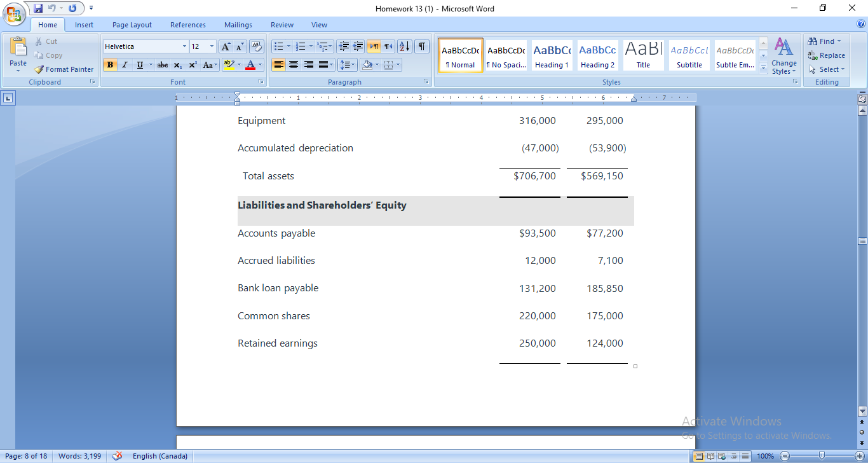This screenshot has height=463, width=868.
Task: Open the Format Painter tool
Action: tap(64, 69)
